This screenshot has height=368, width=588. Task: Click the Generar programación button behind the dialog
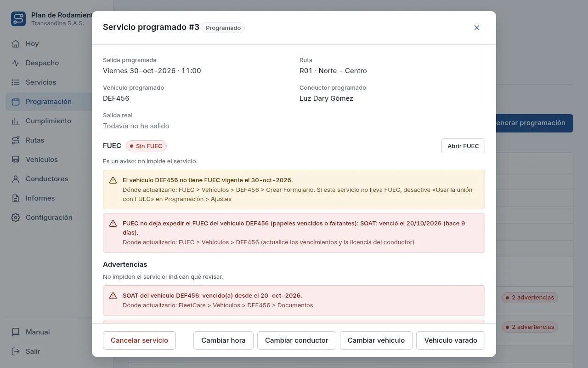click(x=535, y=123)
